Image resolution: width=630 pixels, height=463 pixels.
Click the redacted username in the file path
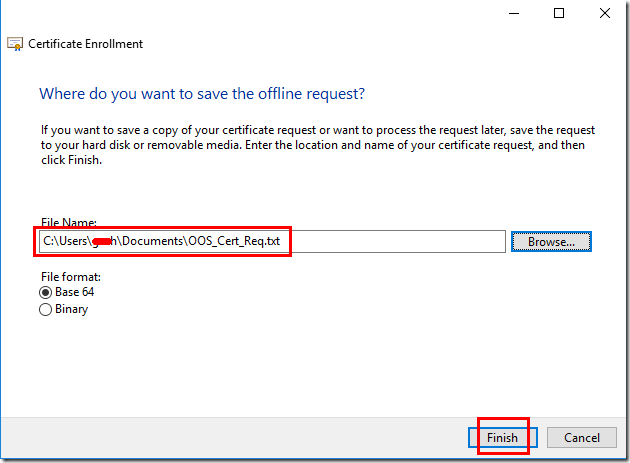coord(102,241)
